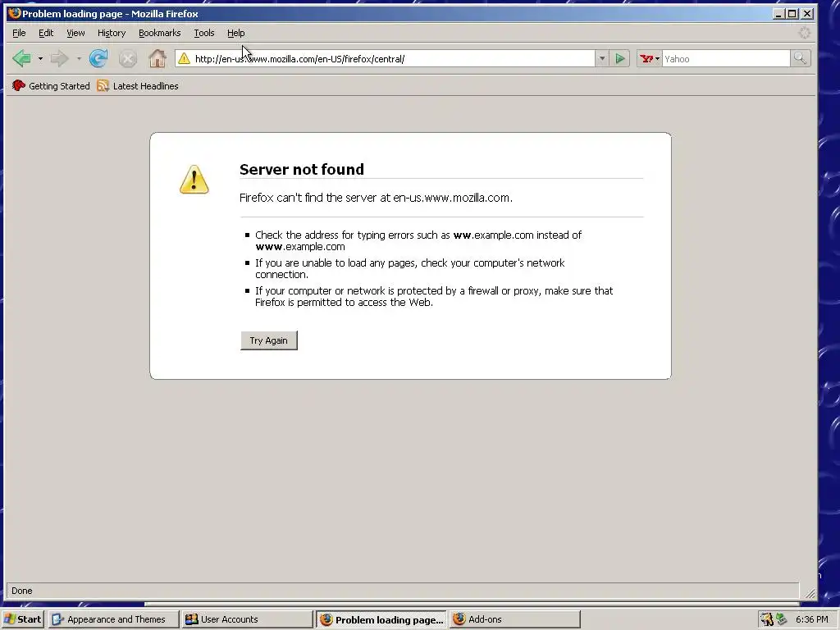Minimize the Firefox window

pos(778,13)
